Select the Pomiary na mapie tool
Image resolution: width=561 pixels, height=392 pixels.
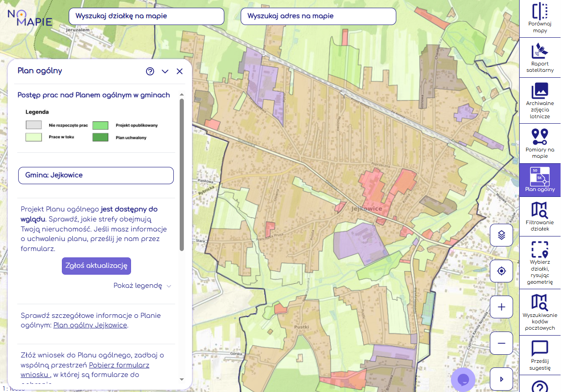(x=540, y=143)
